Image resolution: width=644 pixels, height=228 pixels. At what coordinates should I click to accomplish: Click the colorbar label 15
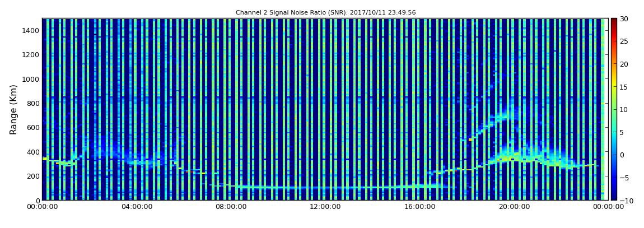tap(624, 87)
